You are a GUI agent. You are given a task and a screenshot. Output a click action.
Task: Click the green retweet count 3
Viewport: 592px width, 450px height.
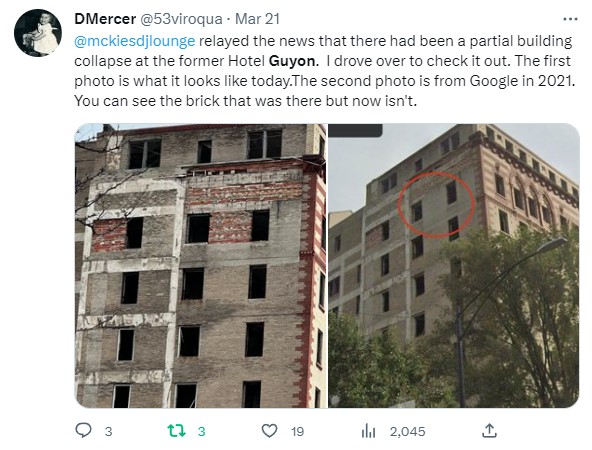(201, 432)
